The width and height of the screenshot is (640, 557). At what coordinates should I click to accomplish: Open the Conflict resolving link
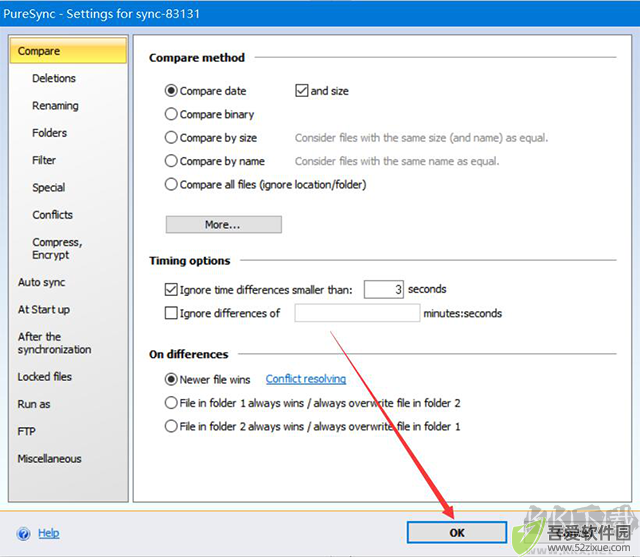point(306,379)
